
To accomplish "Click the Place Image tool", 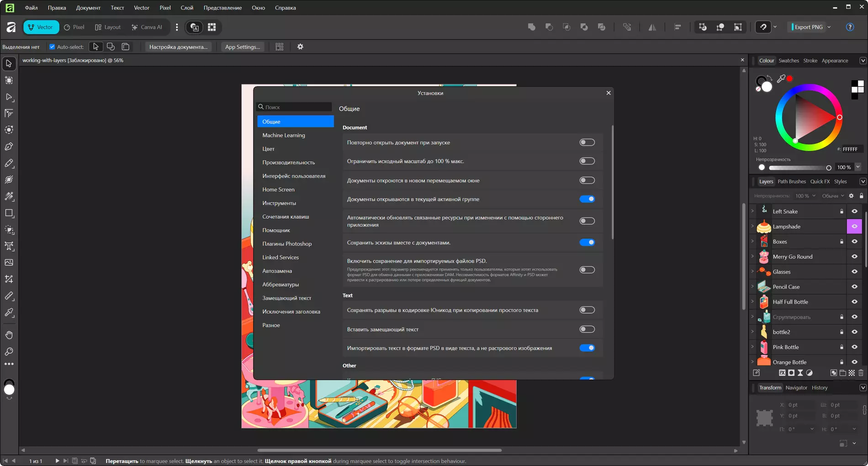I will (x=9, y=263).
